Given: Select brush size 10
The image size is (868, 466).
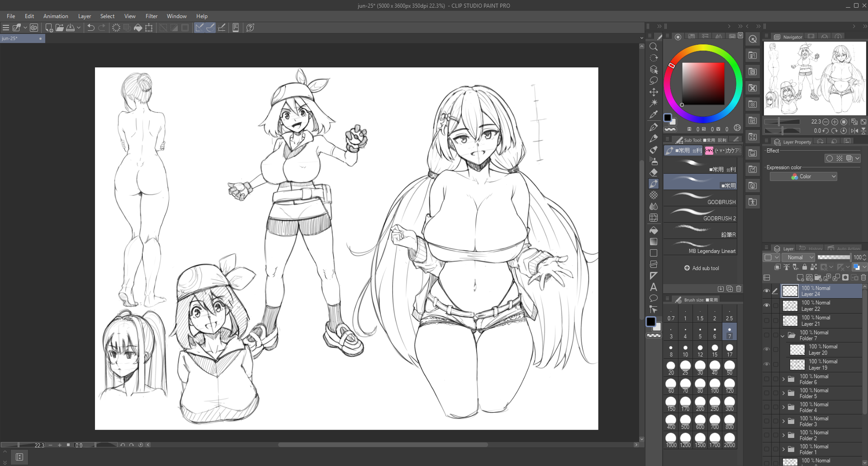Looking at the screenshot, I should coord(685,351).
